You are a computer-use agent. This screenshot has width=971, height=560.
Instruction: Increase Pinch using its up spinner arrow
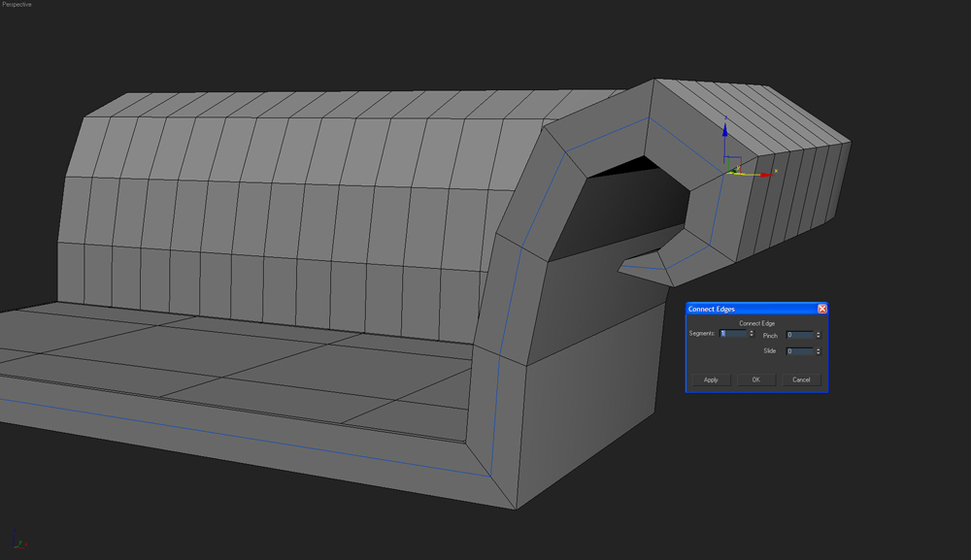(x=819, y=333)
